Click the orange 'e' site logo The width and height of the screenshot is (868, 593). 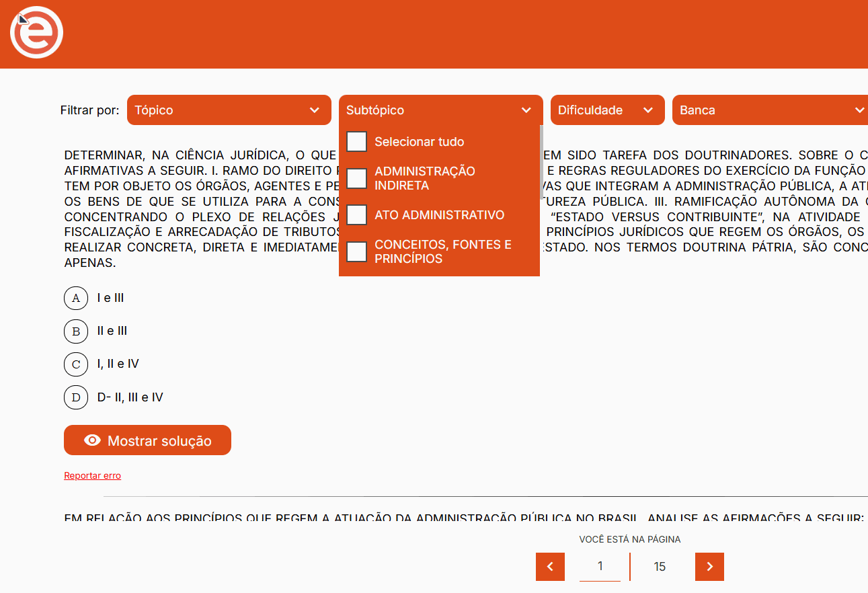[x=37, y=32]
